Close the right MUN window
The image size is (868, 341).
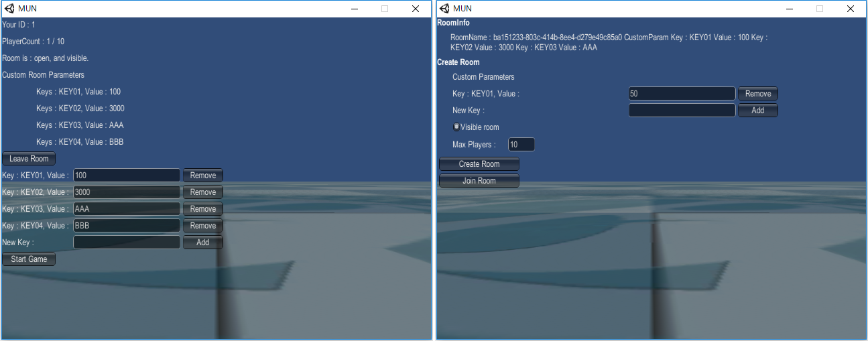coord(850,9)
